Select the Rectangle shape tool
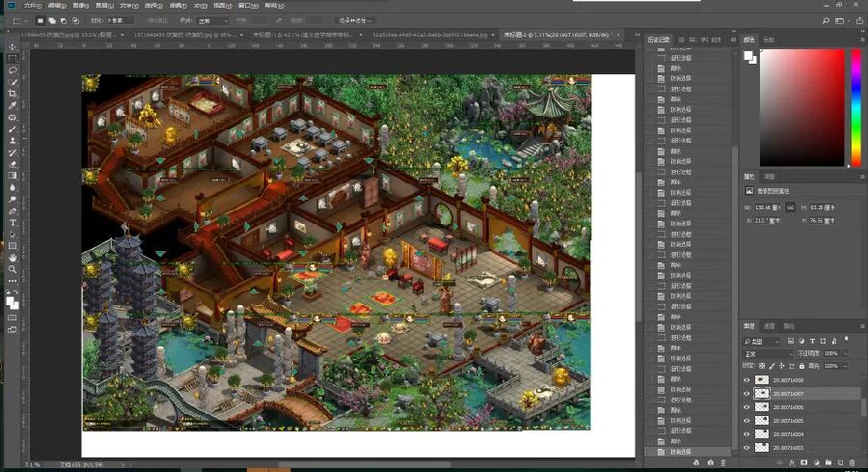 [x=13, y=246]
